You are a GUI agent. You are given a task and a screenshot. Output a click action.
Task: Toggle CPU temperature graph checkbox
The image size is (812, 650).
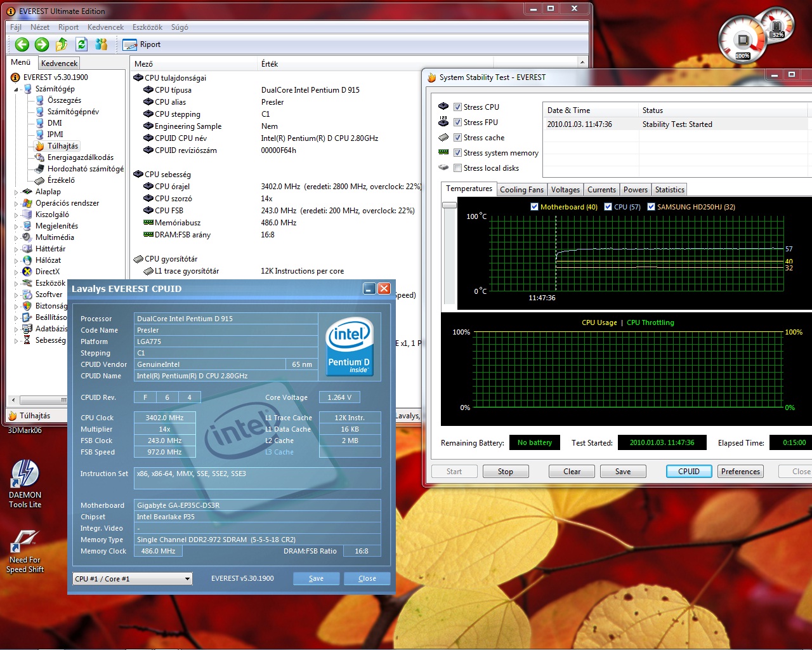(x=608, y=206)
